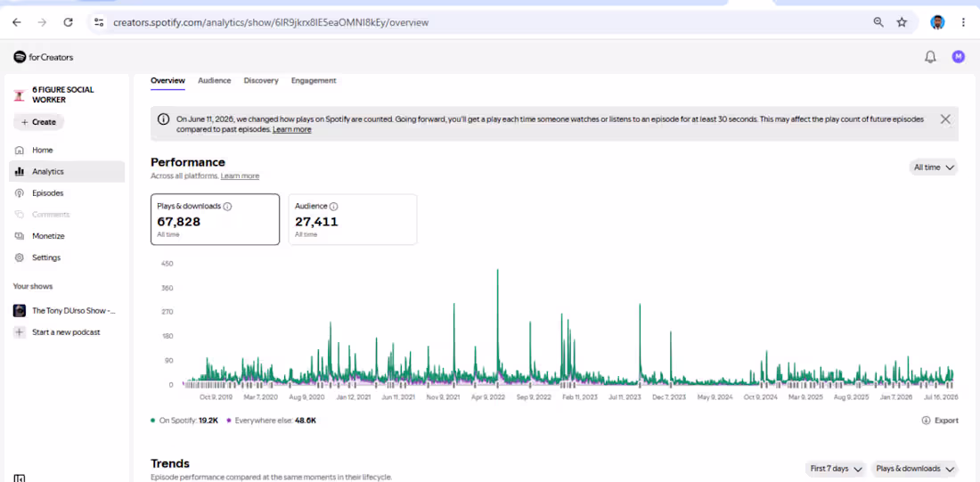Select the Plays & downloads metric card
Viewport: 980px width, 482px height.
[x=215, y=219]
